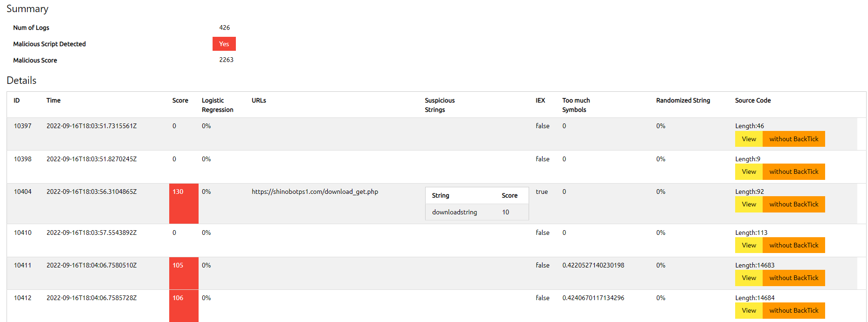Click the Time column header
The image size is (868, 322).
click(54, 100)
